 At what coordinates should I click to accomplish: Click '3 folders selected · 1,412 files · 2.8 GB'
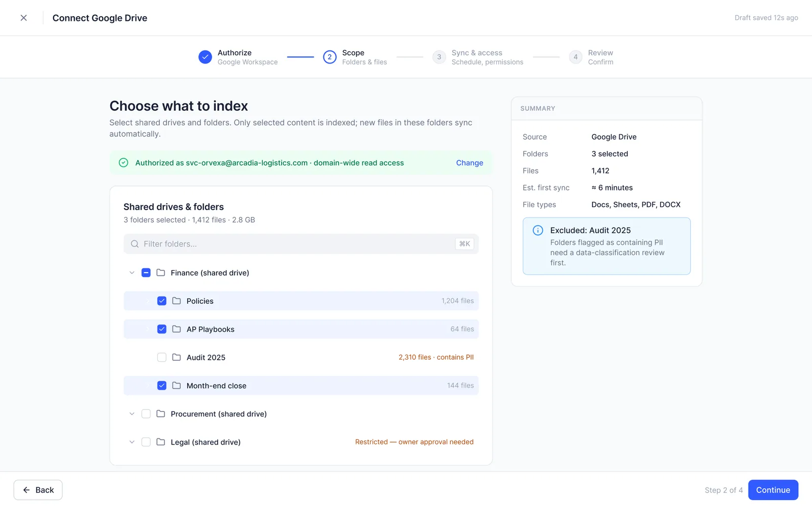click(x=189, y=220)
